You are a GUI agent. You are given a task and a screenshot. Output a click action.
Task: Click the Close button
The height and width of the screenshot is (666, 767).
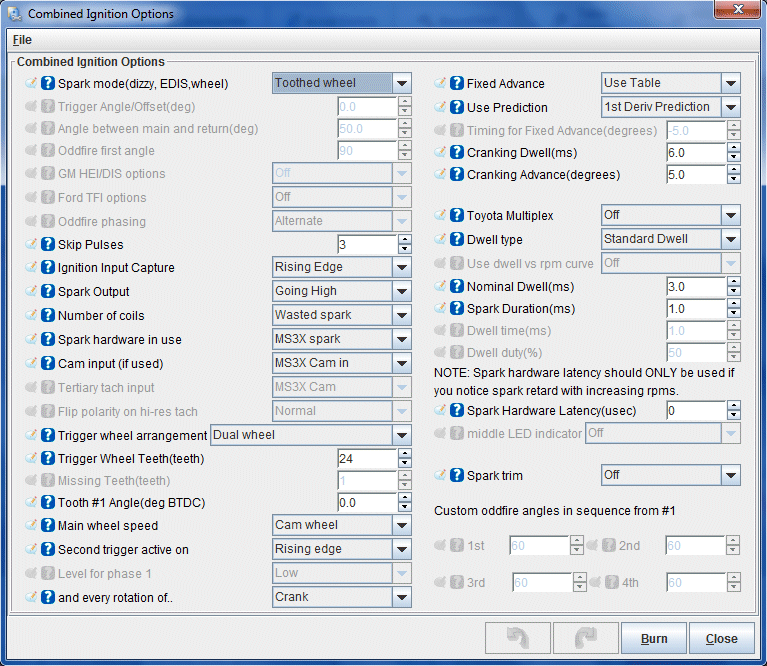coord(721,639)
